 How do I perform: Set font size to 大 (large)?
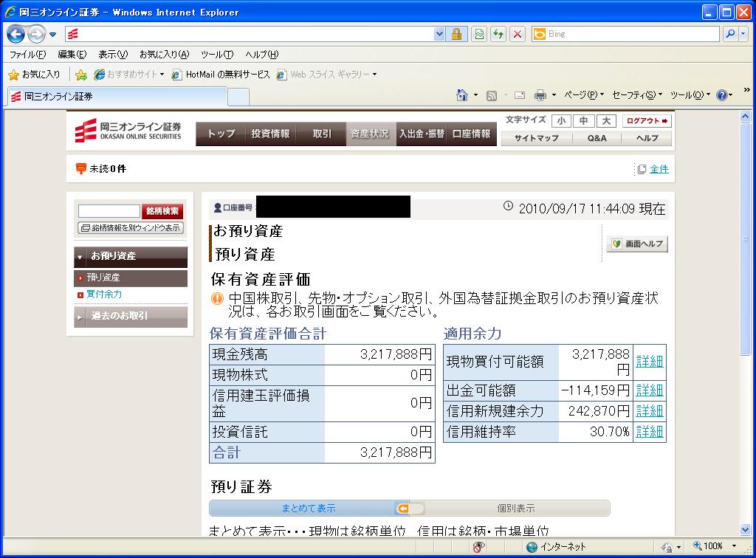point(605,121)
